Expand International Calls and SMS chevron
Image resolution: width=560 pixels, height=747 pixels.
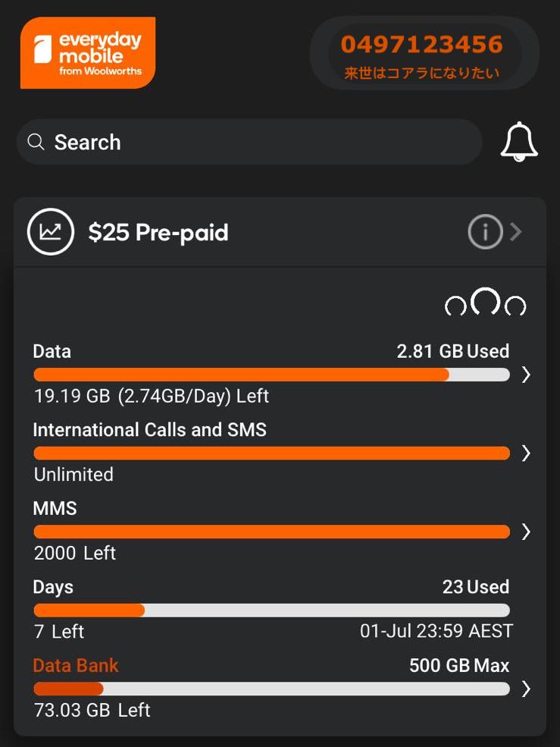pyautogui.click(x=527, y=454)
